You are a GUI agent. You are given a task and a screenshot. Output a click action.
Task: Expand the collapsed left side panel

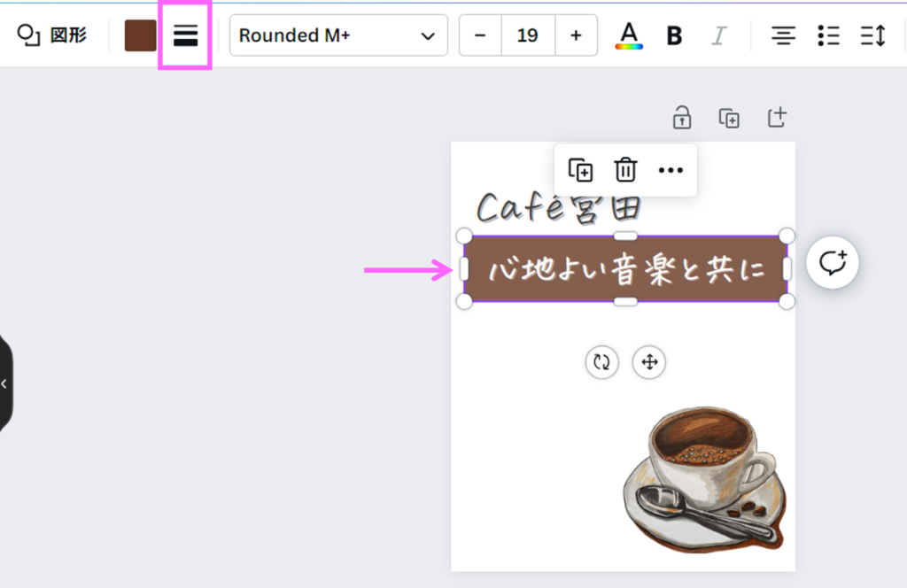coord(4,383)
